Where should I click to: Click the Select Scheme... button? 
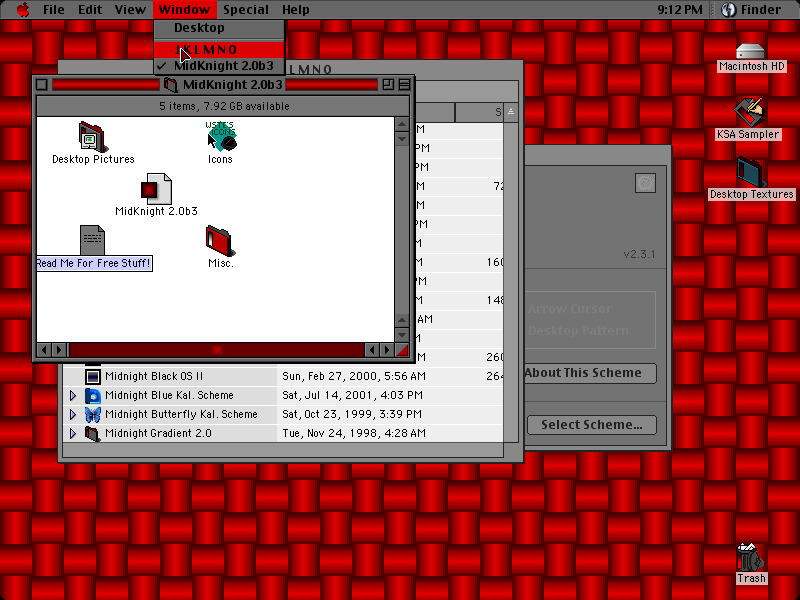[592, 425]
